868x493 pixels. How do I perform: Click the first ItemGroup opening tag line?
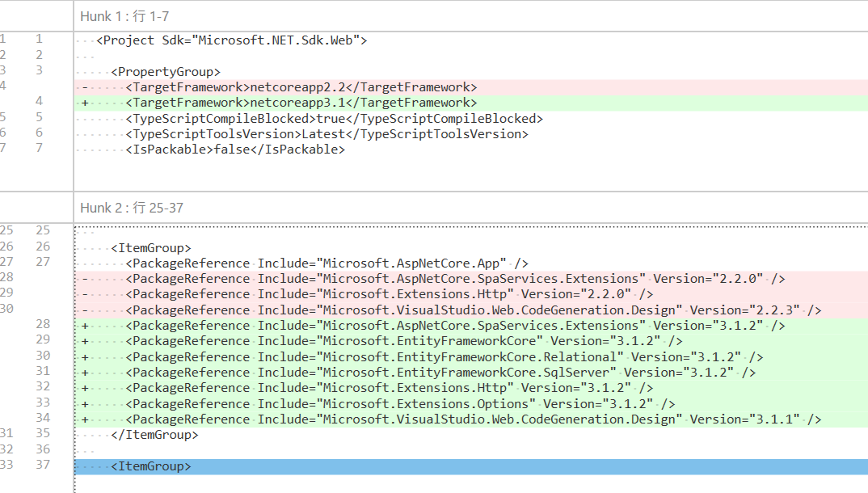(x=150, y=248)
